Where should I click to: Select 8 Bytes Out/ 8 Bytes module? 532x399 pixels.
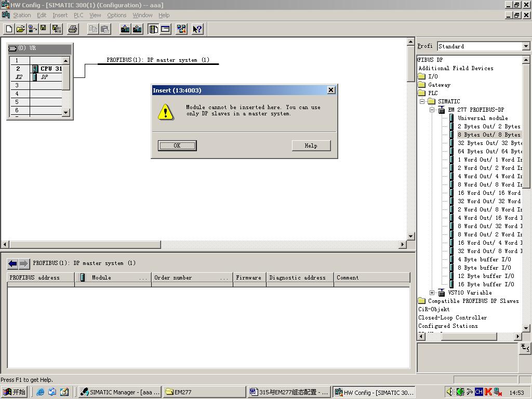[x=488, y=135]
